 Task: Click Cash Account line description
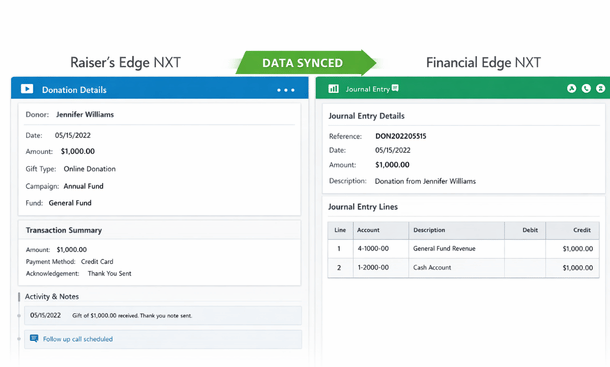(x=432, y=268)
